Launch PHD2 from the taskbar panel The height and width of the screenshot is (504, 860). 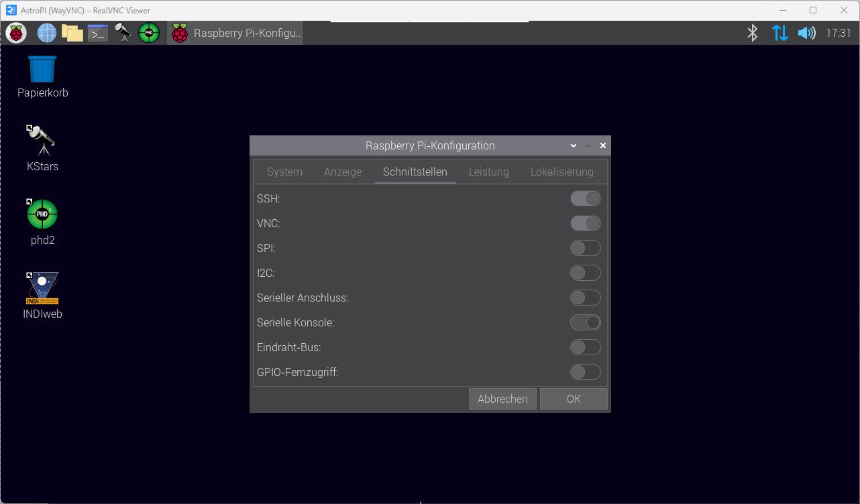149,33
